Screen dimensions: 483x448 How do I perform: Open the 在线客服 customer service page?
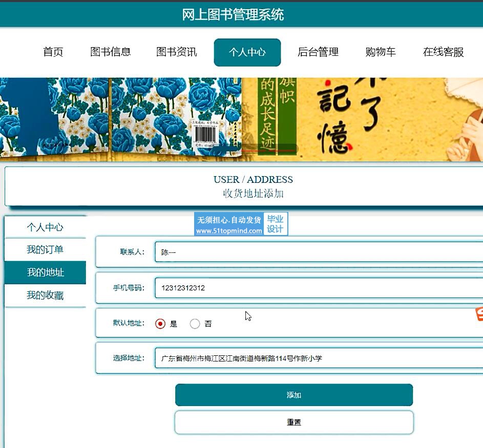[443, 52]
